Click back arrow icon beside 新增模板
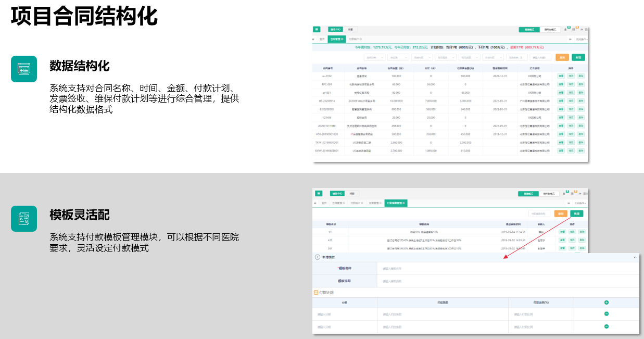This screenshot has height=339, width=644. tap(318, 257)
